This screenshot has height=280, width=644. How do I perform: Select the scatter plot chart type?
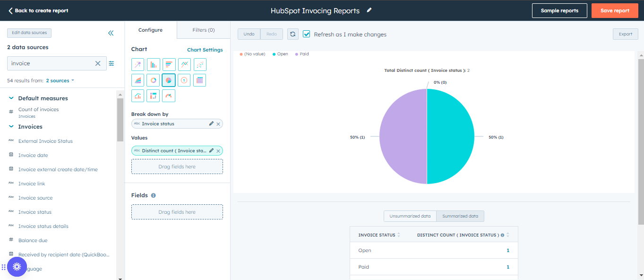point(200,64)
